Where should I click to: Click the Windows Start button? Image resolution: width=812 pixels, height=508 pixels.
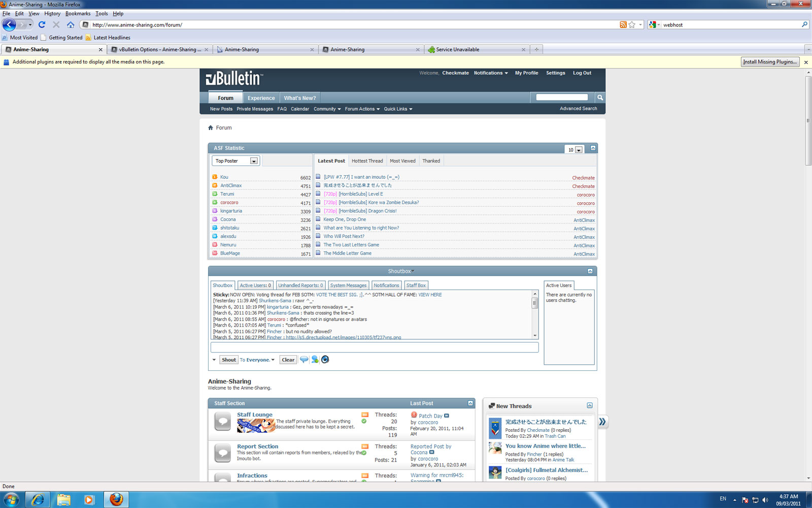(11, 499)
